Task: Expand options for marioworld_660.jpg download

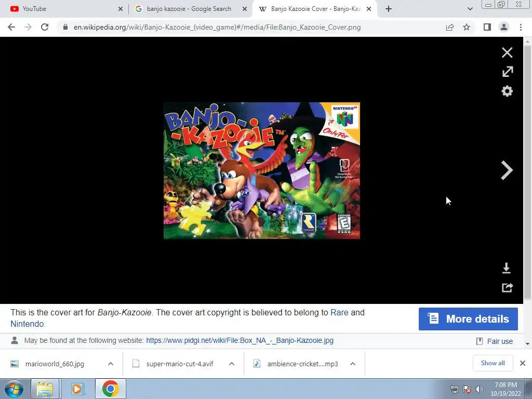Action: tap(111, 364)
